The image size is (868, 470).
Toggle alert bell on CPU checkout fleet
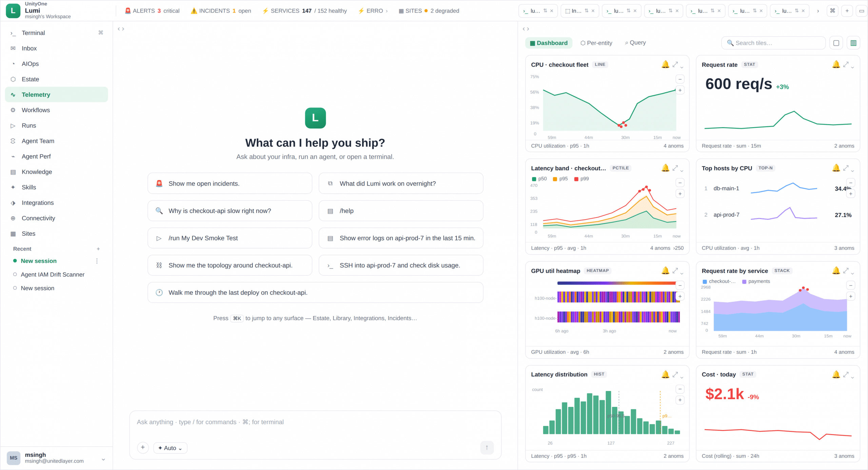(665, 64)
